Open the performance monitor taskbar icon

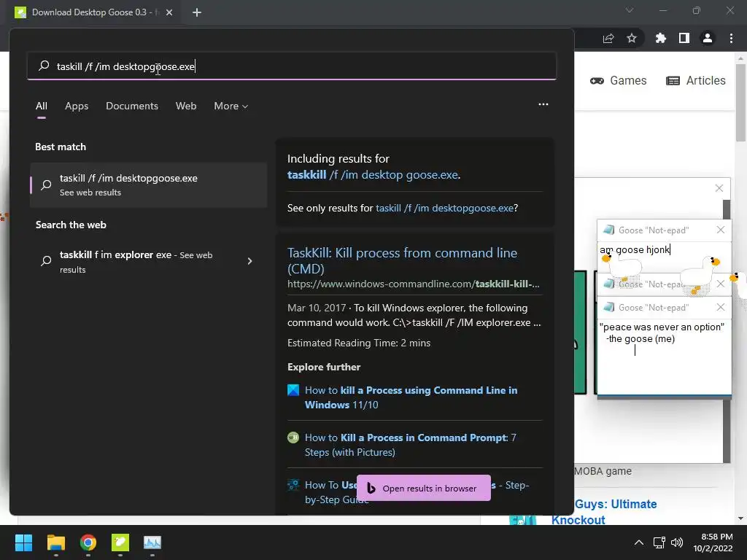point(152,542)
